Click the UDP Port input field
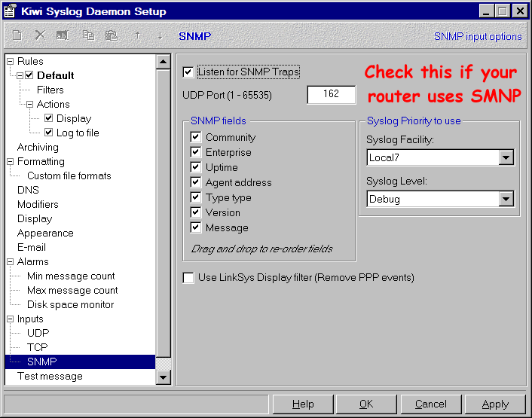The height and width of the screenshot is (418, 532). click(x=331, y=94)
